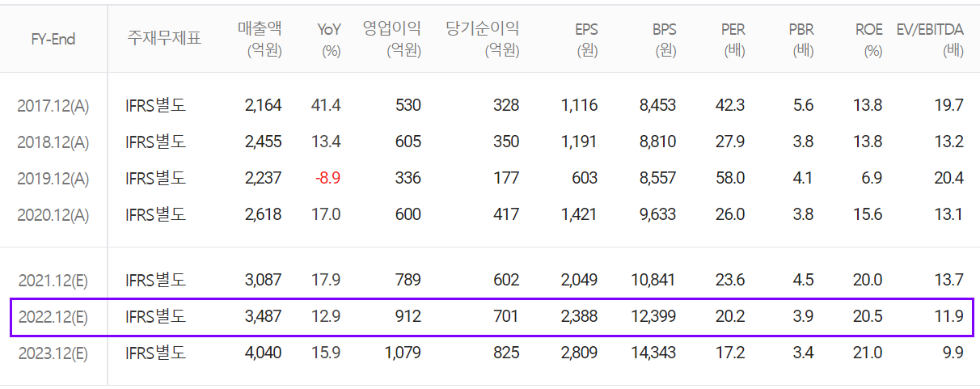Click EPS value 2,809
The width and height of the screenshot is (980, 389).
(579, 353)
